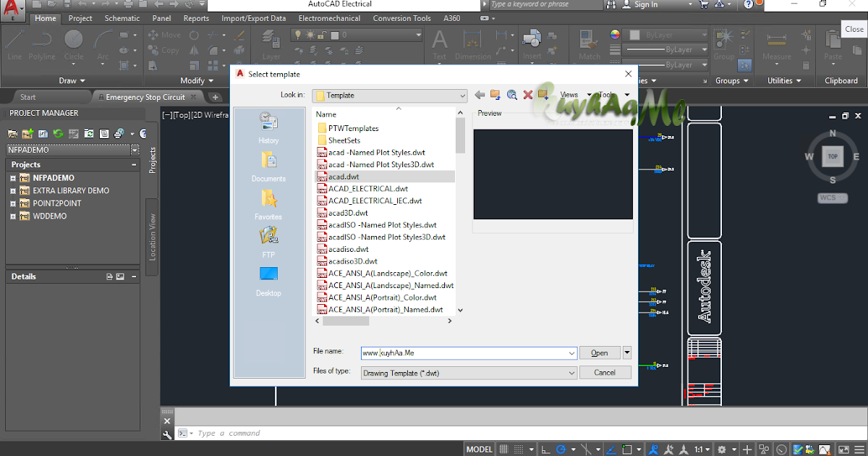Viewport: 868px width, 456px height.
Task: Click the Search the Web dialog icon
Action: point(512,95)
